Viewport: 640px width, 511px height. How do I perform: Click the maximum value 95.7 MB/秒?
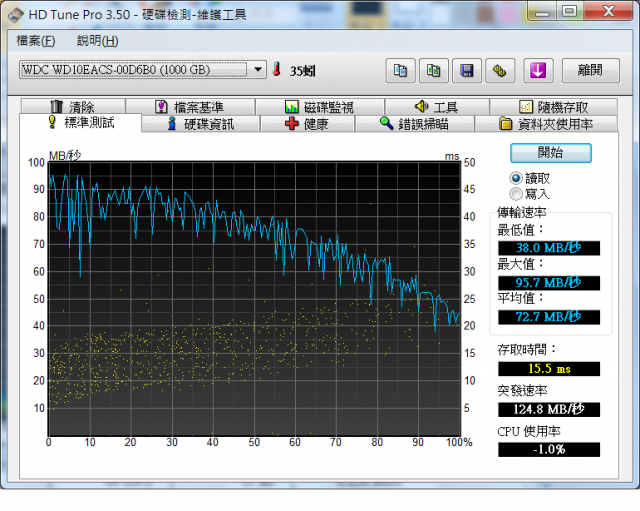point(549,282)
